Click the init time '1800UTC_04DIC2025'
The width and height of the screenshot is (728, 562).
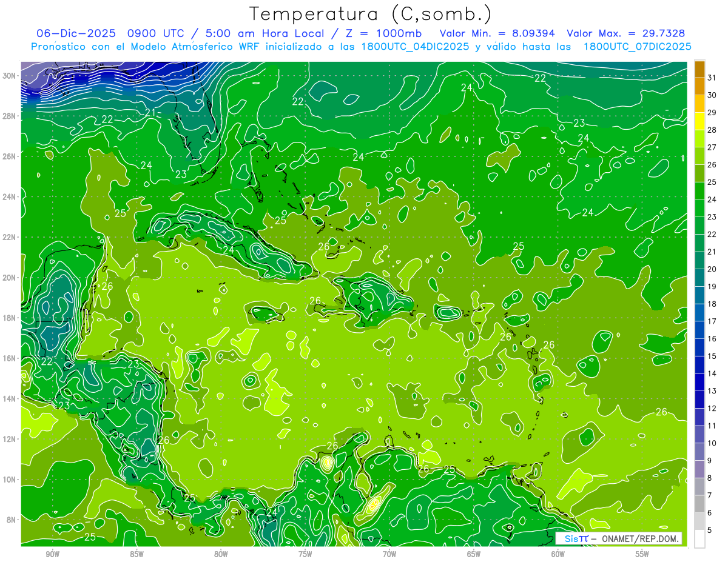coord(414,47)
